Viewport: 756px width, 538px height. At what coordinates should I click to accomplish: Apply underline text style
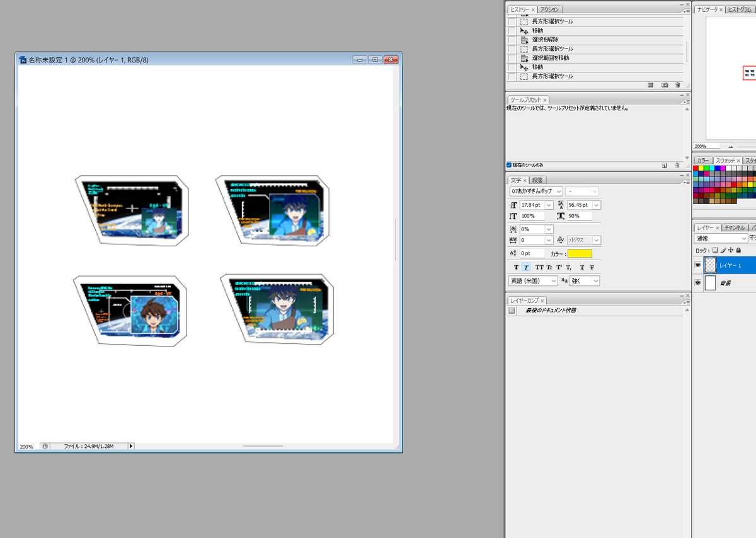582,267
